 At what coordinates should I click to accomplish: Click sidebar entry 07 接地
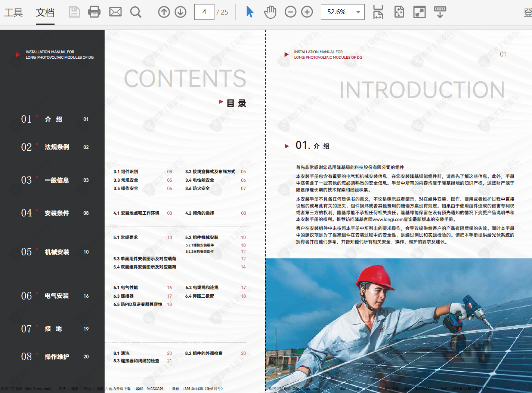pos(55,329)
